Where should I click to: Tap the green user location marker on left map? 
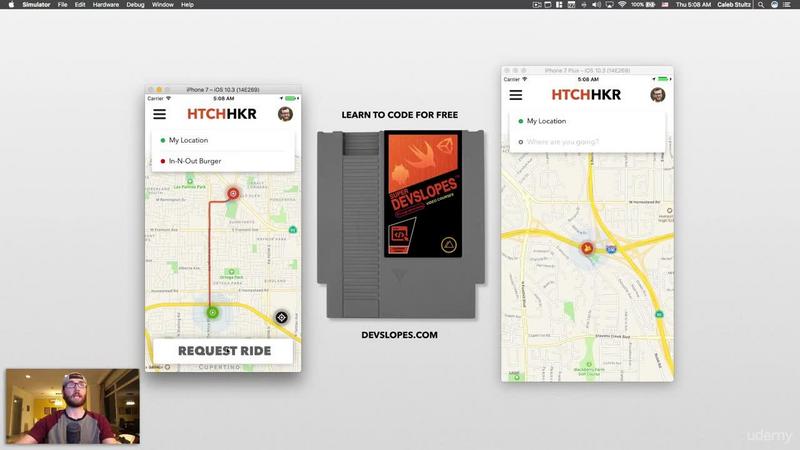pos(213,312)
